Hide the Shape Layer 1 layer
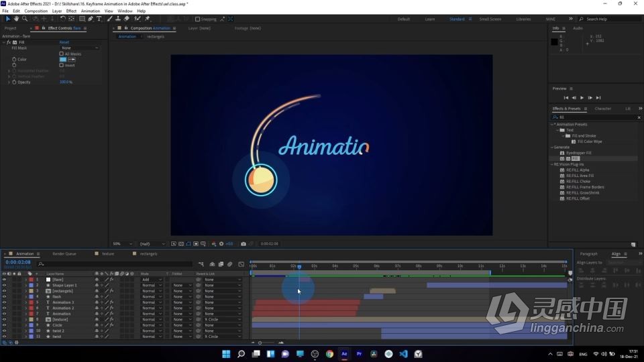 click(x=4, y=285)
